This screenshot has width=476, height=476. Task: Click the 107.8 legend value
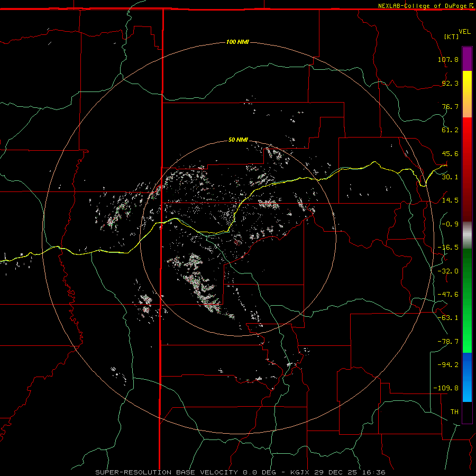[448, 59]
